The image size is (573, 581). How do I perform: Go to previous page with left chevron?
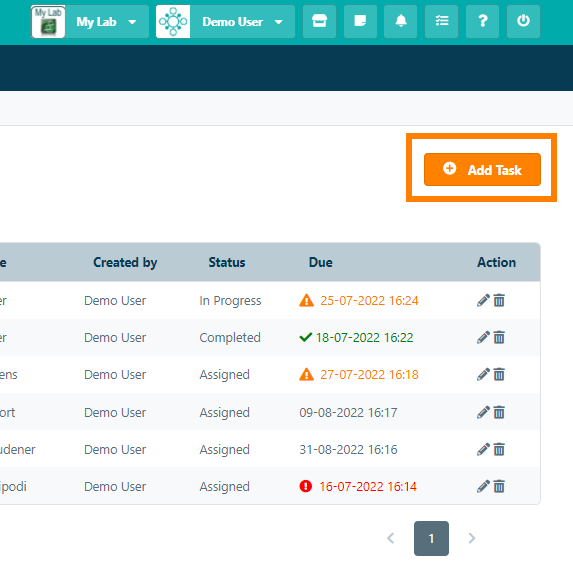pos(391,538)
